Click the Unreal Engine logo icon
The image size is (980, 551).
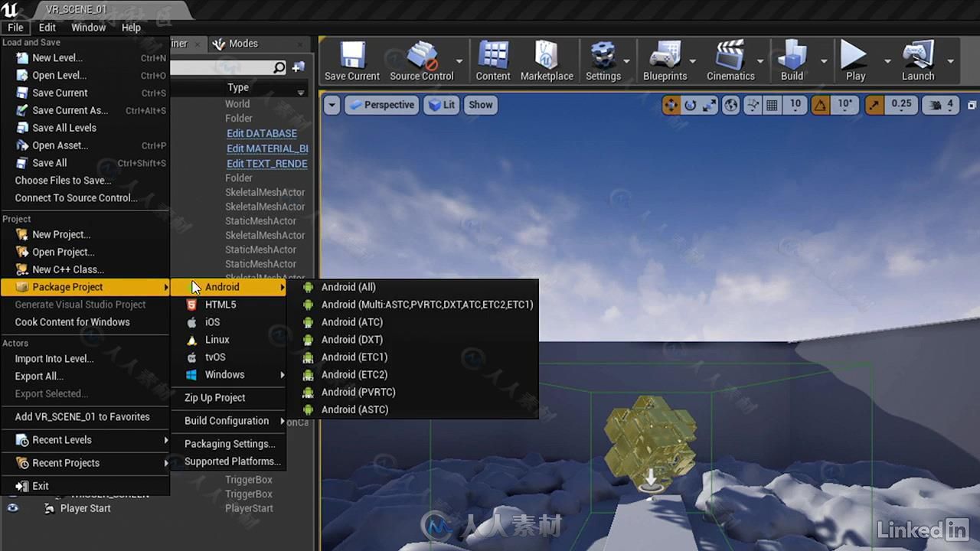[11, 9]
